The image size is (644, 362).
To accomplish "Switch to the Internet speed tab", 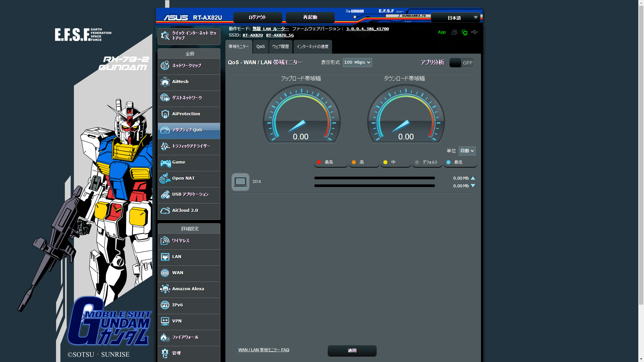I will point(312,47).
